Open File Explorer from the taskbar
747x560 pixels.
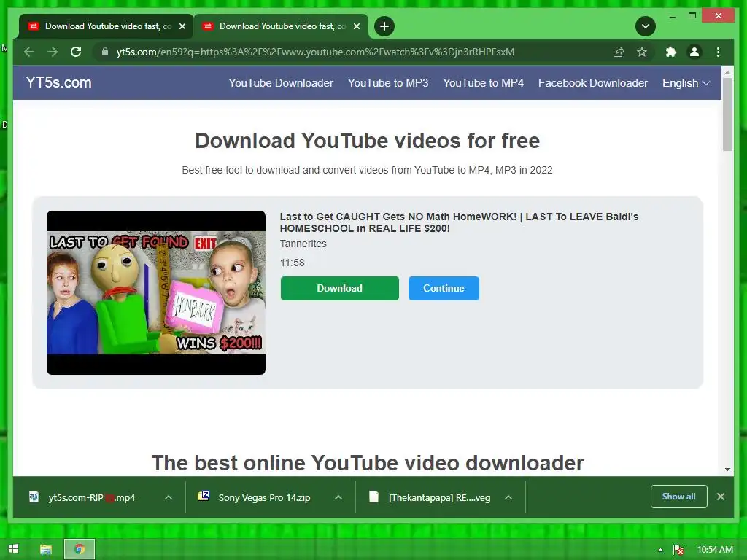(x=46, y=550)
